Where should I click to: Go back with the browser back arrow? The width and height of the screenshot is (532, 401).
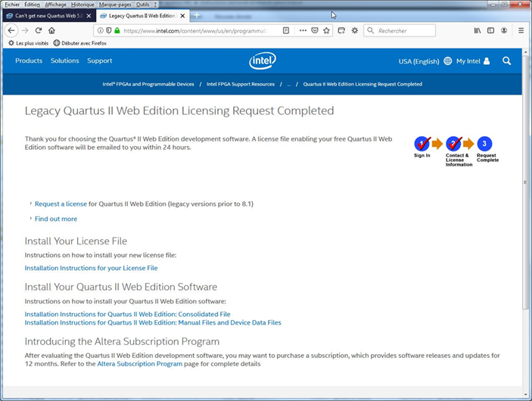11,30
